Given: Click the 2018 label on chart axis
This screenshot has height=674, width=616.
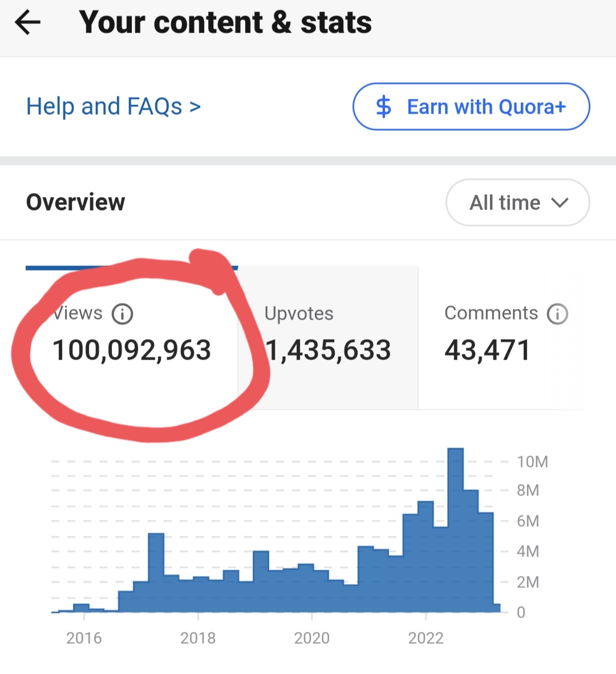Looking at the screenshot, I should (x=197, y=638).
